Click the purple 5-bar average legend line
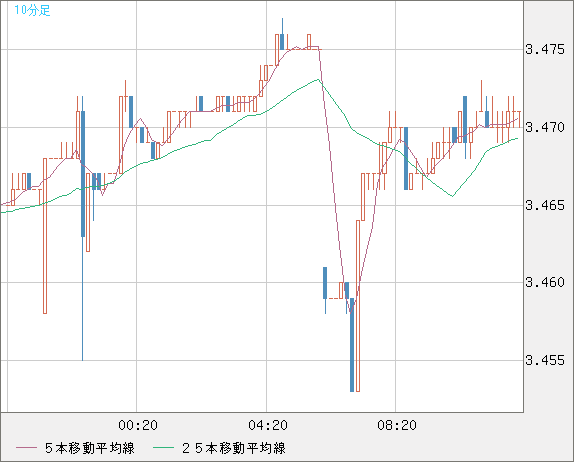The width and height of the screenshot is (574, 462). tap(26, 448)
